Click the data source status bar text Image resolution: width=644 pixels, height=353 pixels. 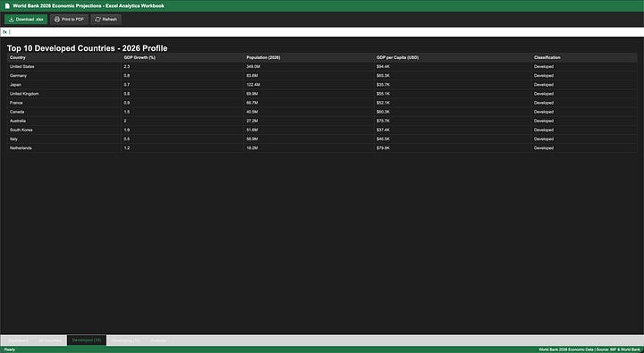click(x=589, y=349)
